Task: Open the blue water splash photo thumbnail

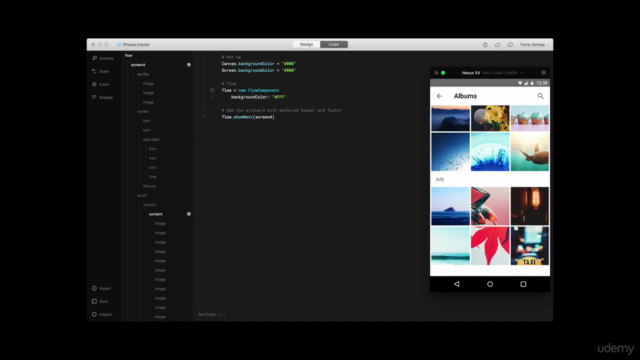Action: (x=490, y=152)
